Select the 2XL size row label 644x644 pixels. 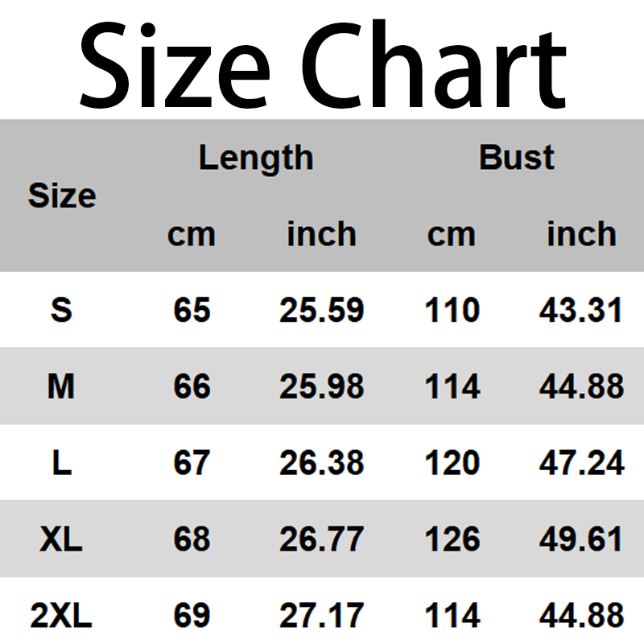coord(61,616)
